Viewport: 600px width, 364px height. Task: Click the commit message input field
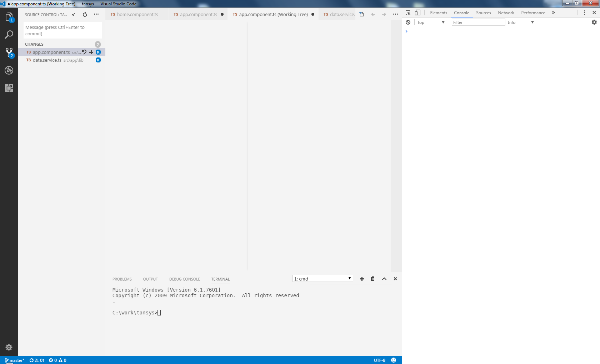click(x=62, y=30)
